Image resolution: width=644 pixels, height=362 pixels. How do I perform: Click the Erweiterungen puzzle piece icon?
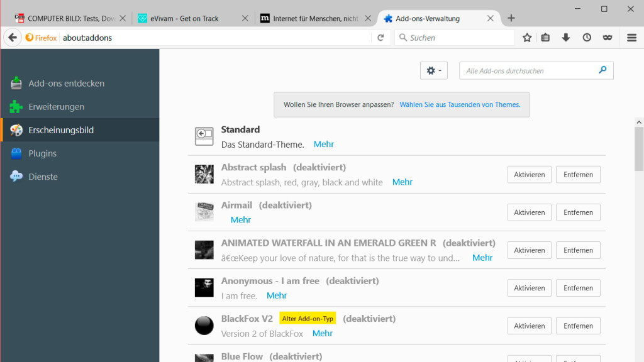16,107
